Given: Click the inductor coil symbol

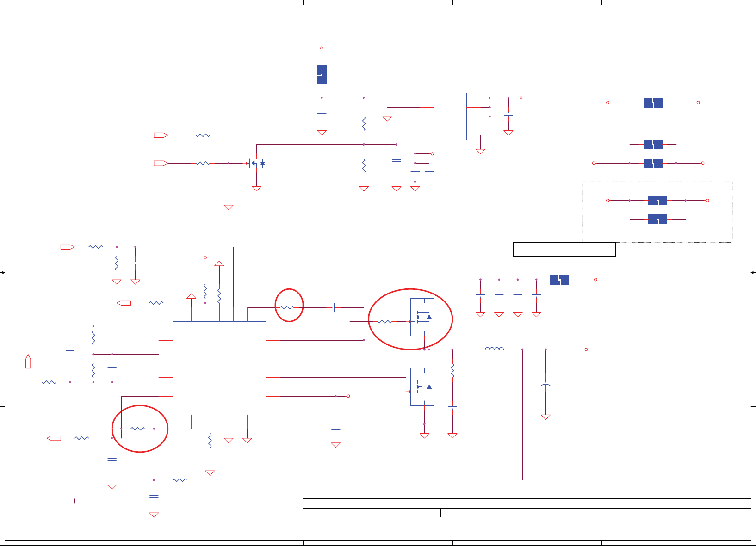Looking at the screenshot, I should (x=494, y=349).
